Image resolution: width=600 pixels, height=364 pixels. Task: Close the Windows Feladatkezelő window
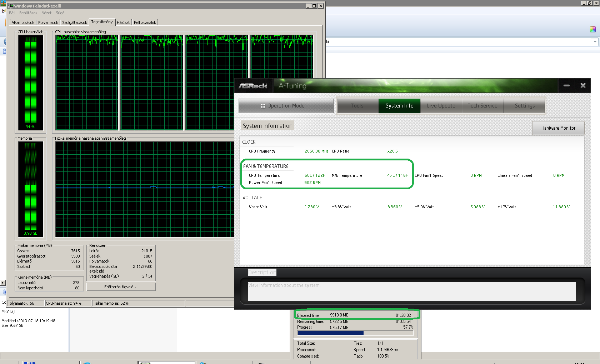[321, 6]
